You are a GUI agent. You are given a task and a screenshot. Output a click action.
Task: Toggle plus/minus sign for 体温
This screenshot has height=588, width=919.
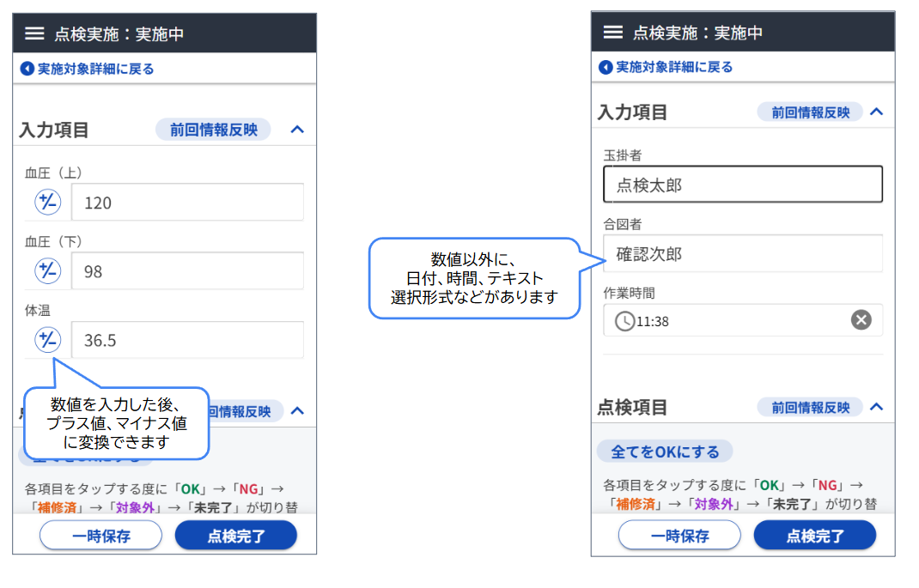pyautogui.click(x=48, y=340)
